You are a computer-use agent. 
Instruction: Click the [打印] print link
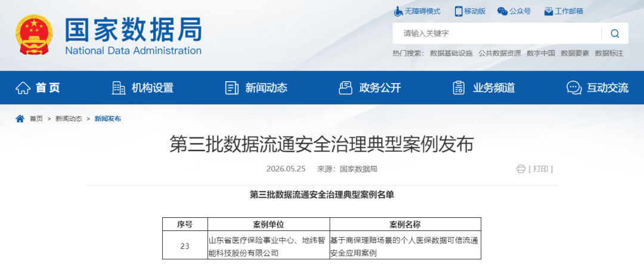pos(540,169)
